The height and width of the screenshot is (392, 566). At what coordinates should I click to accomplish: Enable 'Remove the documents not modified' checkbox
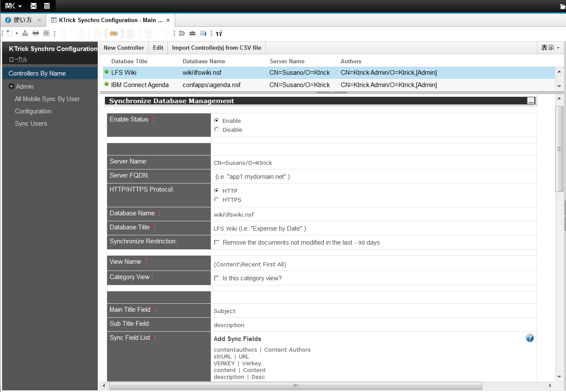217,243
